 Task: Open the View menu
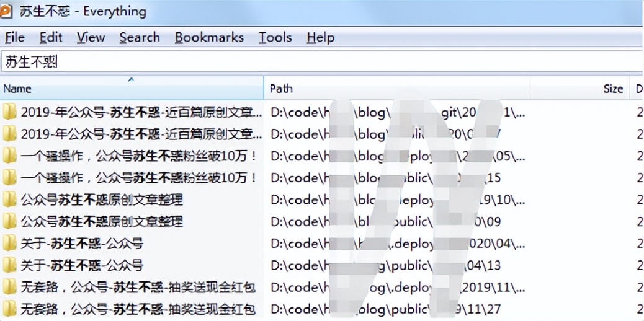[x=91, y=38]
